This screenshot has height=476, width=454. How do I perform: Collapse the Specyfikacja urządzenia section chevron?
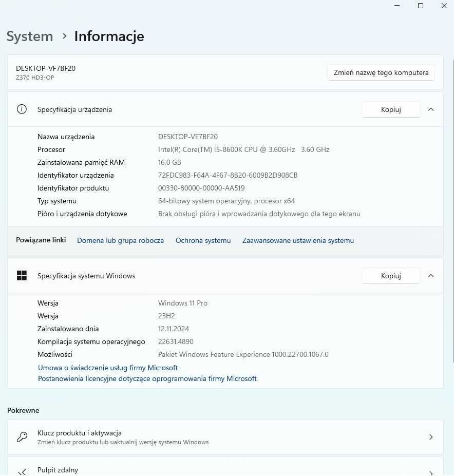[x=430, y=109]
